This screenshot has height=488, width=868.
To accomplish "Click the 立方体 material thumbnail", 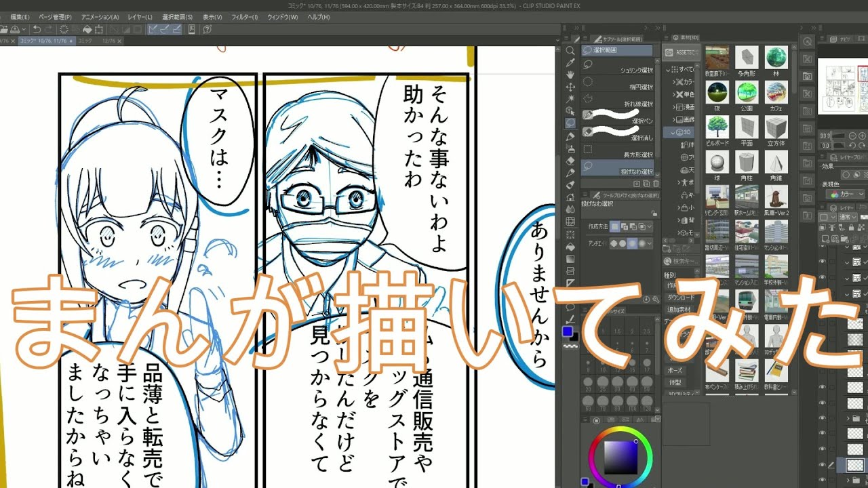I will point(775,127).
